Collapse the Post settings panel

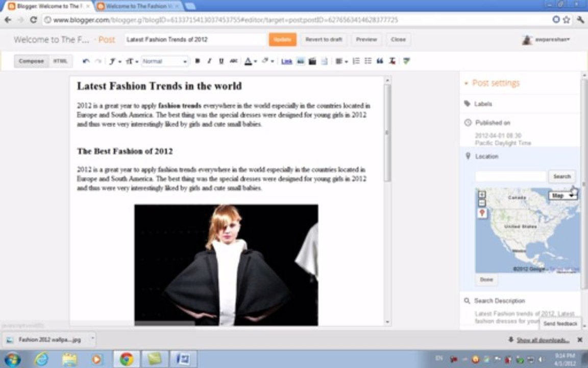point(492,83)
